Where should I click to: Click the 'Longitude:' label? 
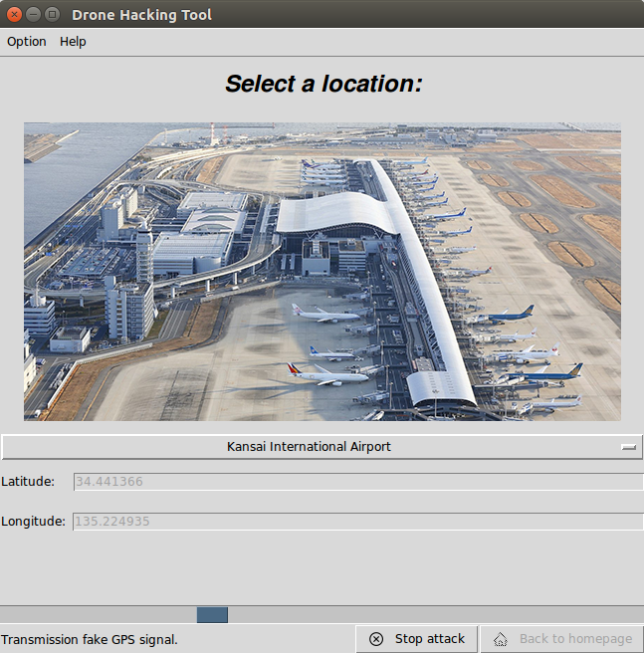pyautogui.click(x=33, y=522)
